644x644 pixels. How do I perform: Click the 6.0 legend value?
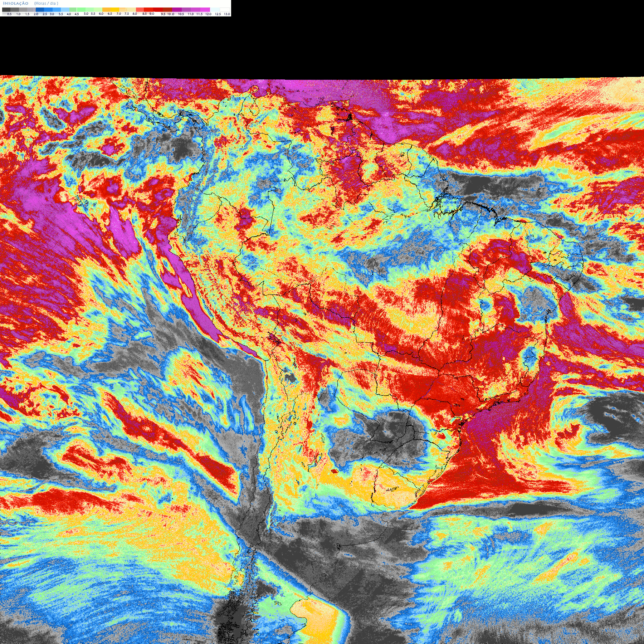tap(101, 14)
